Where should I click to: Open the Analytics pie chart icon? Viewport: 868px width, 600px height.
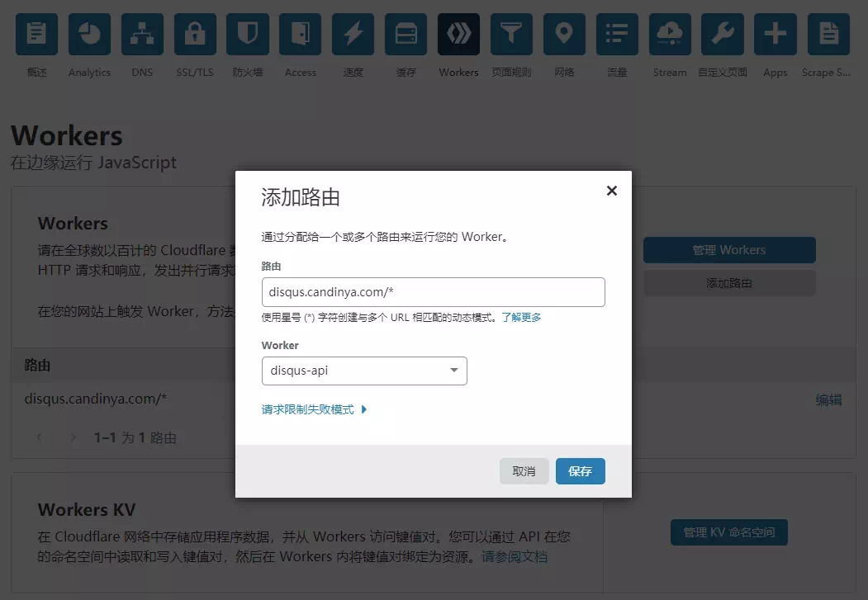(89, 35)
